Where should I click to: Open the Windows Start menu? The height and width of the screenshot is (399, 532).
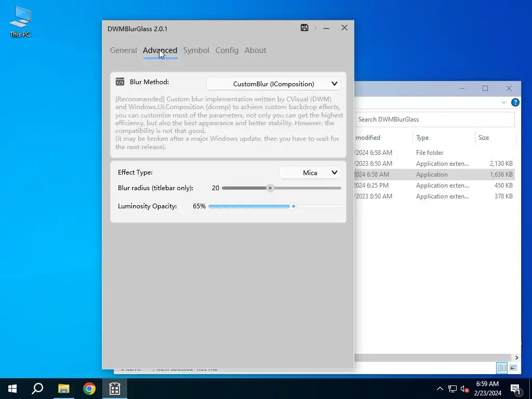pyautogui.click(x=12, y=389)
